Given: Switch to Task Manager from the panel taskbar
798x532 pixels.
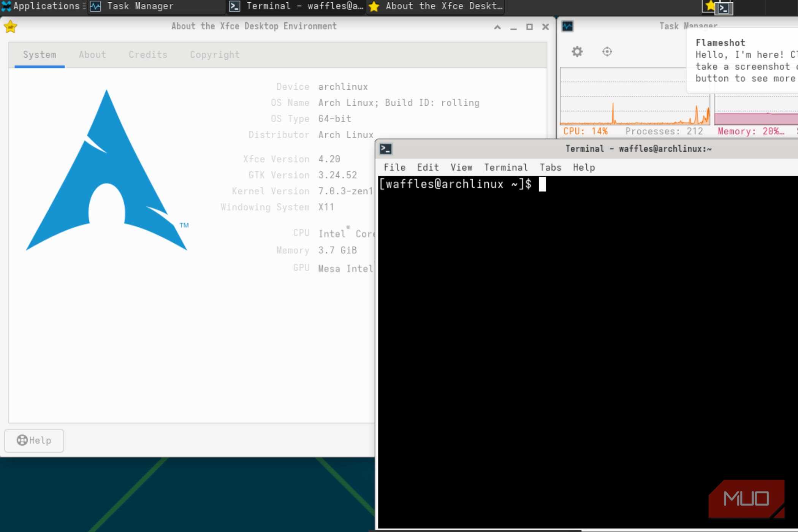Looking at the screenshot, I should click(x=156, y=6).
